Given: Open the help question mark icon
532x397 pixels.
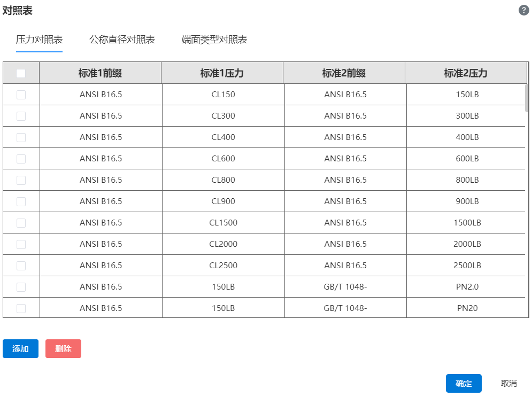Looking at the screenshot, I should (523, 11).
